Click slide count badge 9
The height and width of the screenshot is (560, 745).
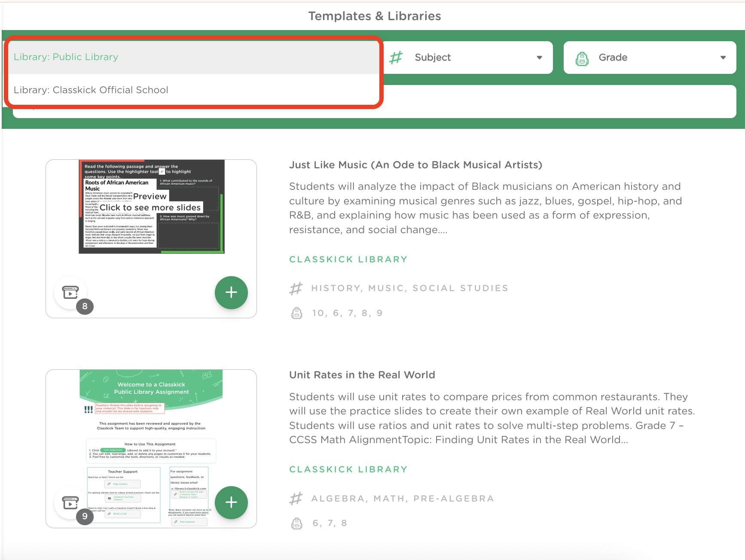(85, 516)
